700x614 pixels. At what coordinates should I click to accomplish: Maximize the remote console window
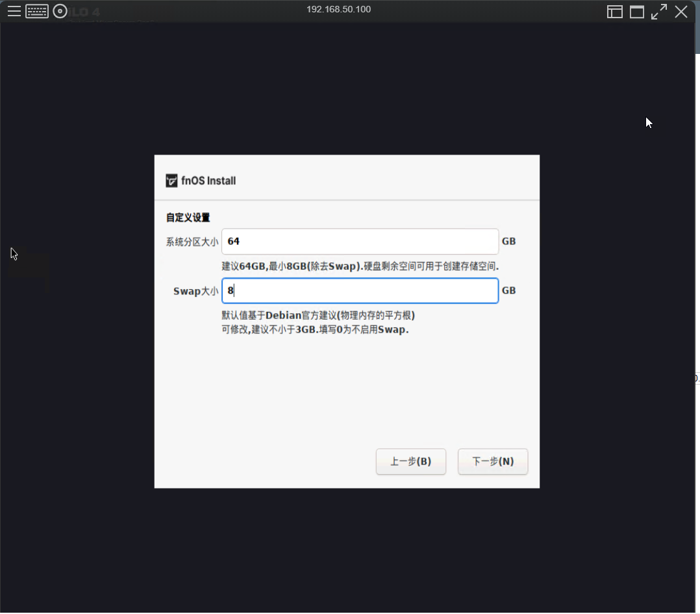click(x=637, y=12)
